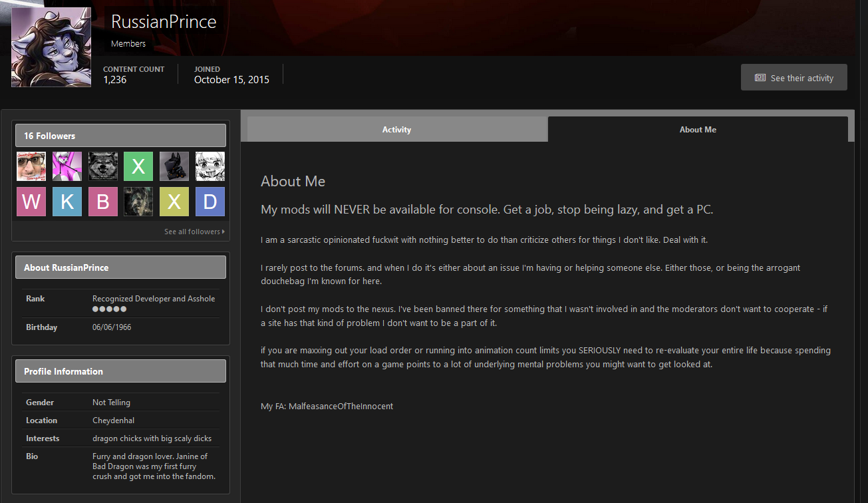Click the paragraph starting I rarely post
This screenshot has height=503, width=868.
[x=530, y=274]
